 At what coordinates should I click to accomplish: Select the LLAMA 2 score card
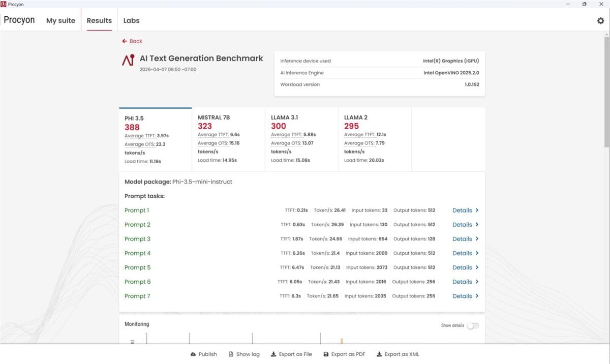point(375,139)
